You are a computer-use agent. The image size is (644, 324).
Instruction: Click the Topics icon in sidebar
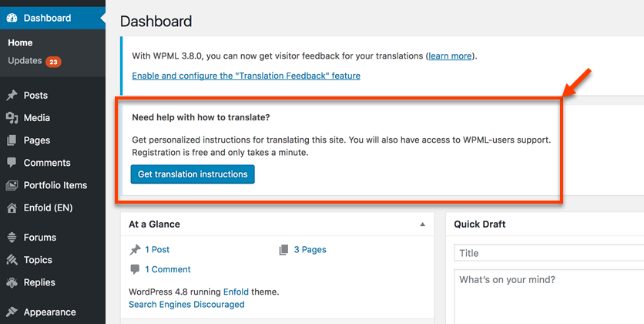(12, 260)
